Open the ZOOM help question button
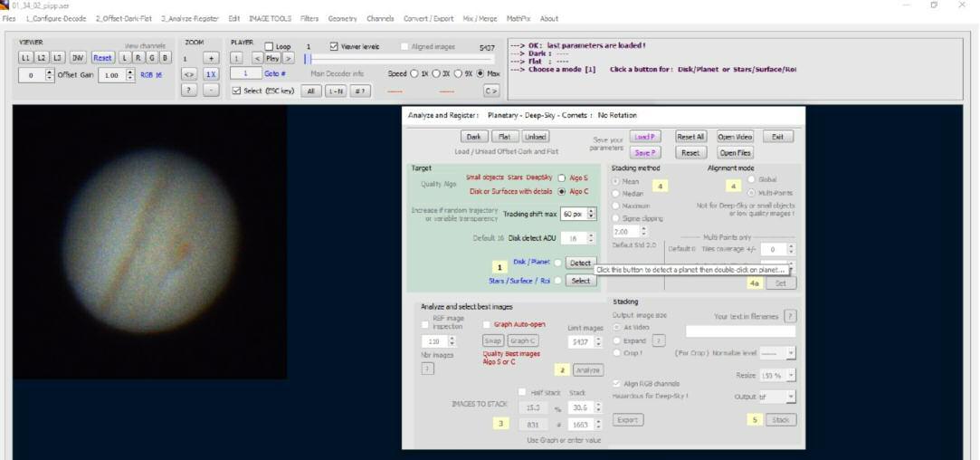This screenshot has width=980, height=460. (189, 91)
